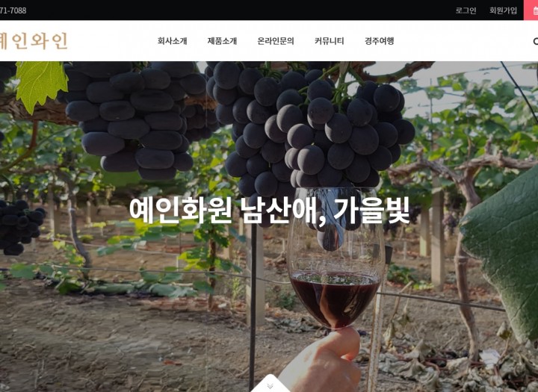This screenshot has width=538, height=392.
Task: Click the 로그인 link
Action: tap(466, 10)
